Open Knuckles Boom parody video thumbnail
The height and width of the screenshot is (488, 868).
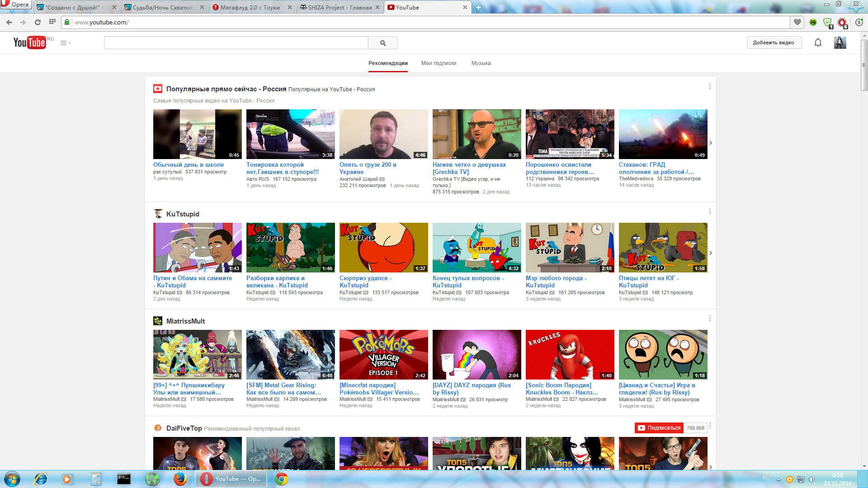point(570,355)
